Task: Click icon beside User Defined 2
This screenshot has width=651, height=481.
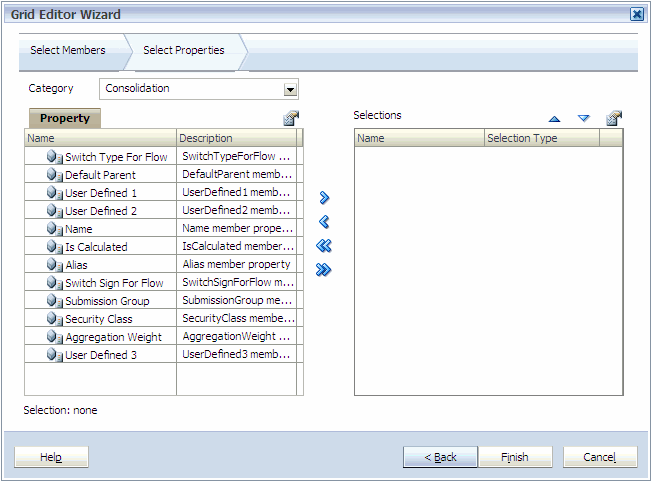Action: coord(54,211)
